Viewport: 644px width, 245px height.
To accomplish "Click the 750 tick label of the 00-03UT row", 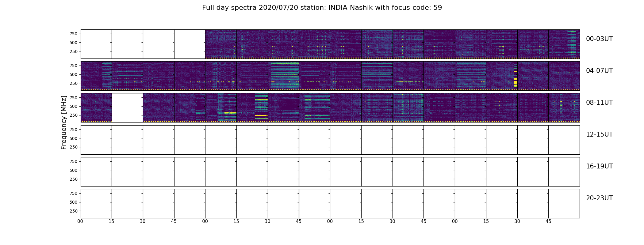I will tap(74, 34).
